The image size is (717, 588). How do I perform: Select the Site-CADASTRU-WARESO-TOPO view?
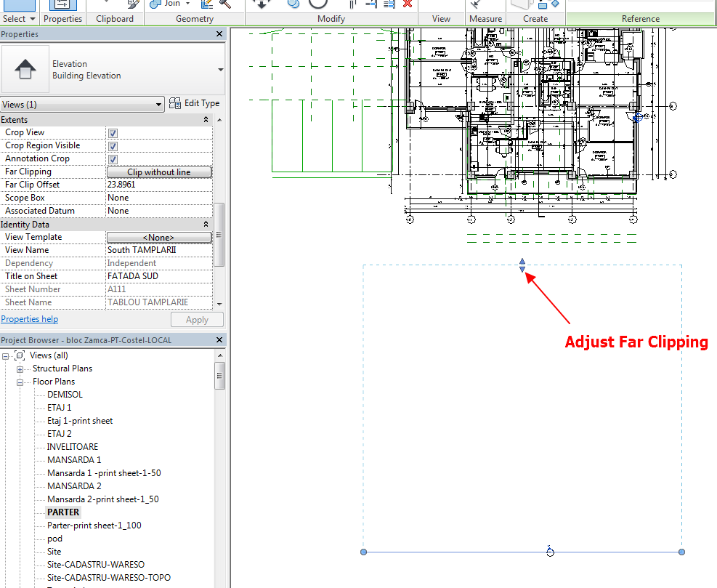[109, 578]
